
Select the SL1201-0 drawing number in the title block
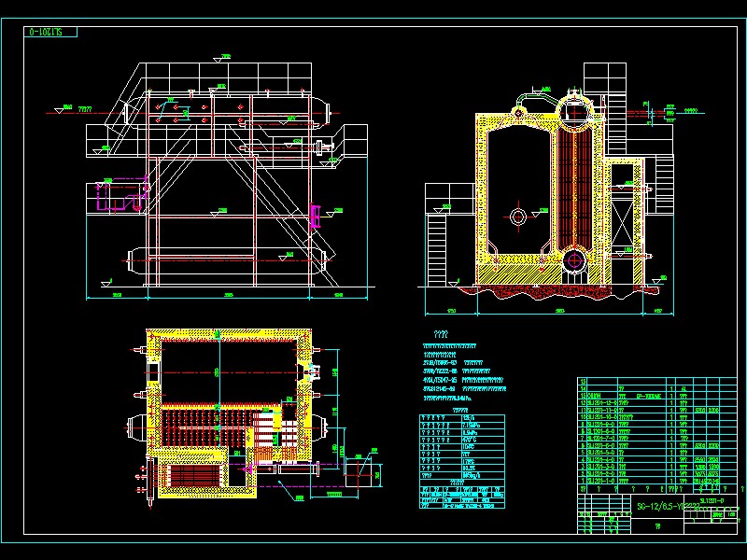(x=712, y=500)
